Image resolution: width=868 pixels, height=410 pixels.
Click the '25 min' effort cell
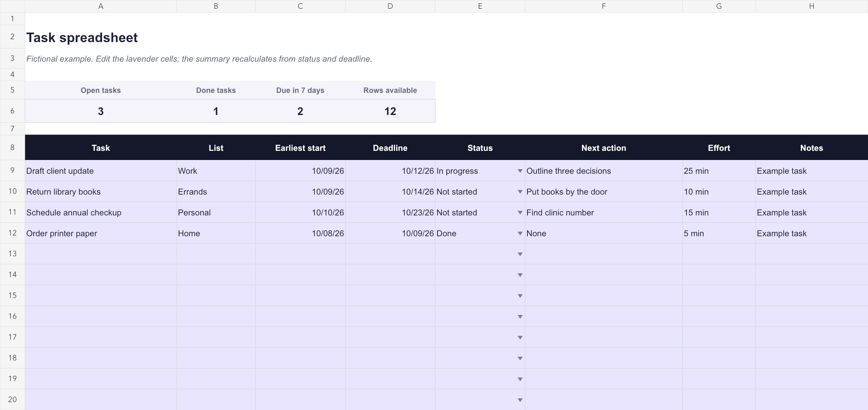pos(719,171)
